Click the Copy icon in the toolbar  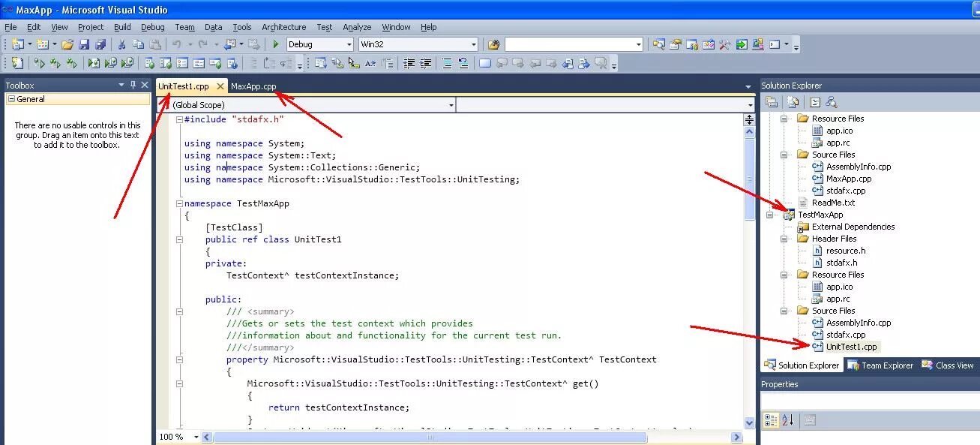coord(139,44)
